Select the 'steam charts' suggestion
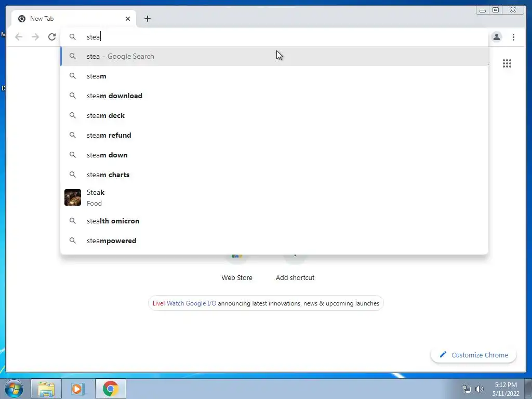This screenshot has height=399, width=532. coord(274,175)
